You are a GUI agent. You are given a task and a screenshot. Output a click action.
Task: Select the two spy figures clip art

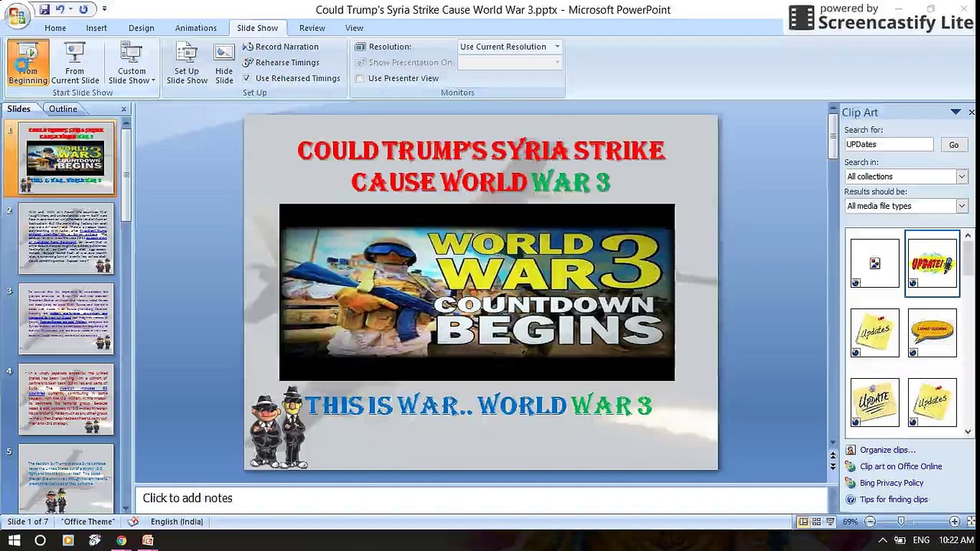278,428
